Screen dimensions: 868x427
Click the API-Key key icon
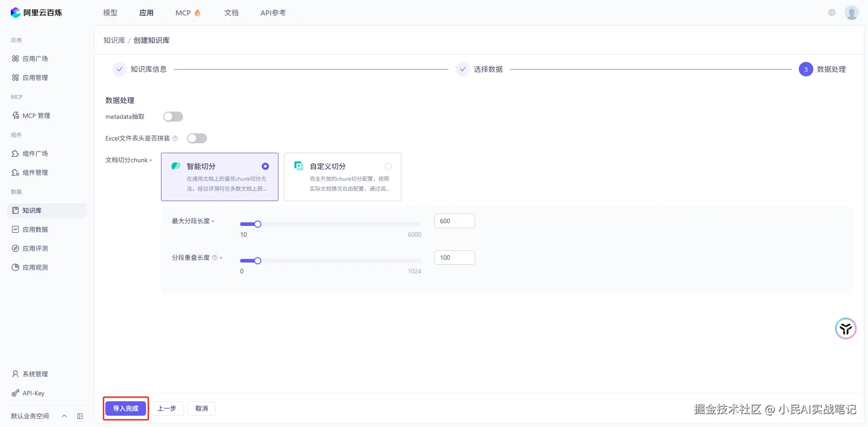15,393
